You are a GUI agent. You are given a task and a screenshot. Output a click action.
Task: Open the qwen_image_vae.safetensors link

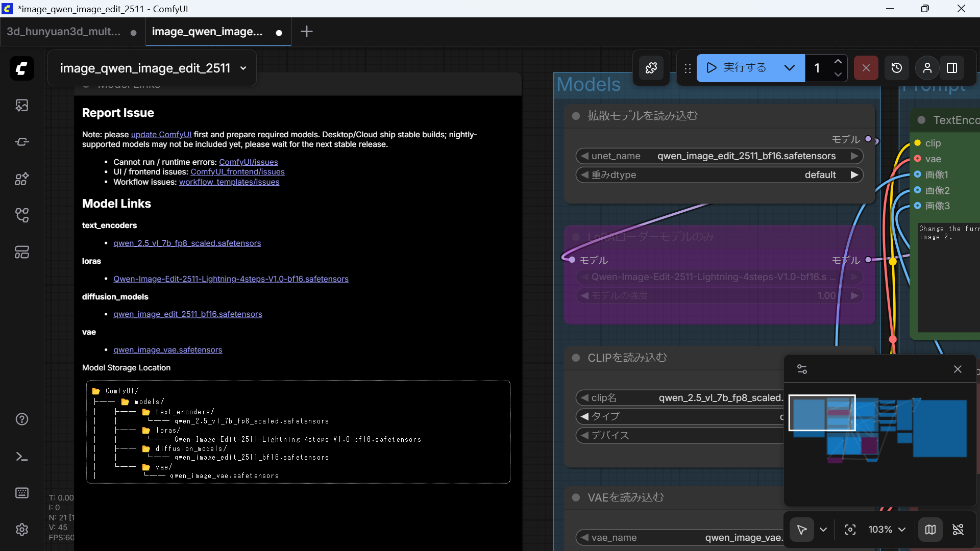pyautogui.click(x=167, y=350)
